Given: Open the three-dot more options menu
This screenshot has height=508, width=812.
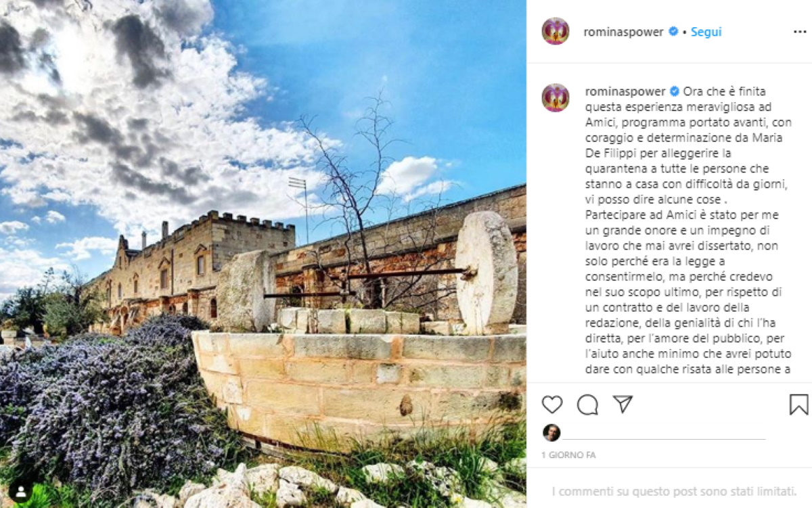Looking at the screenshot, I should pos(800,32).
